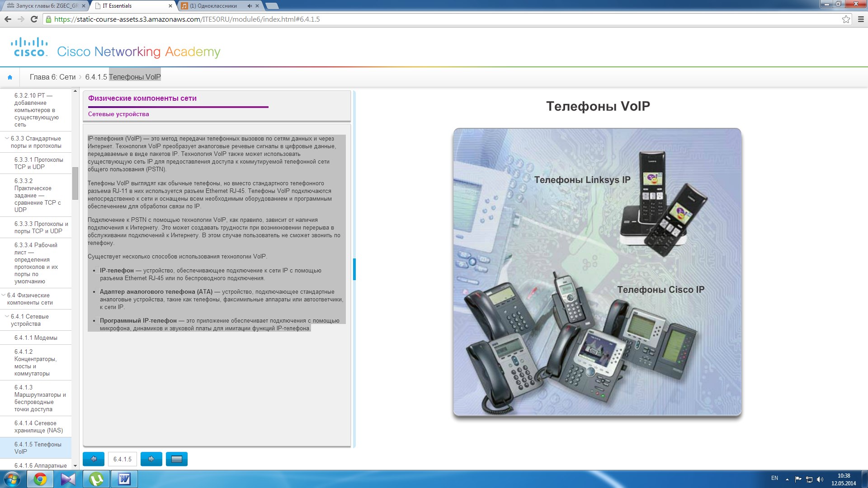Image resolution: width=868 pixels, height=488 pixels.
Task: Open 6.4.1.4 Сетевое хранилище (NAS)
Action: pyautogui.click(x=36, y=427)
